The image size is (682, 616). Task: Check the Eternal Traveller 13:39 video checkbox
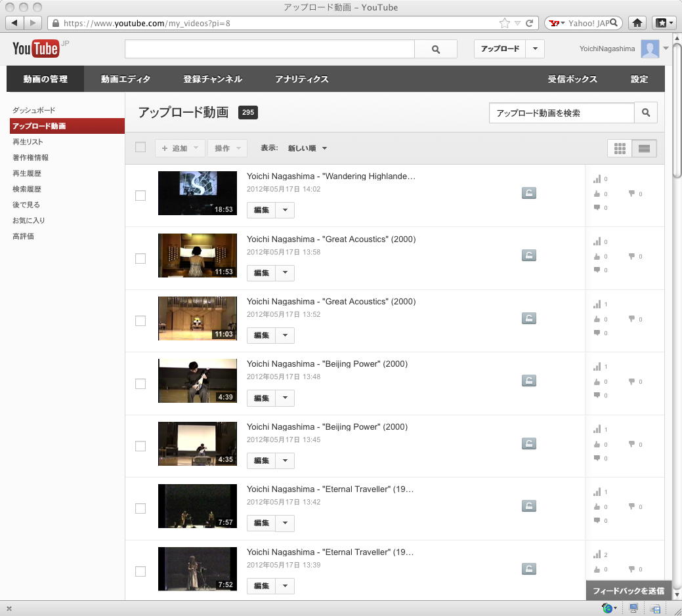click(140, 571)
